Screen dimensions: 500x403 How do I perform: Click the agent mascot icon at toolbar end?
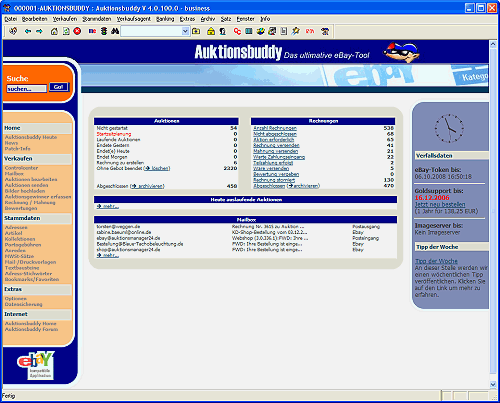325,31
